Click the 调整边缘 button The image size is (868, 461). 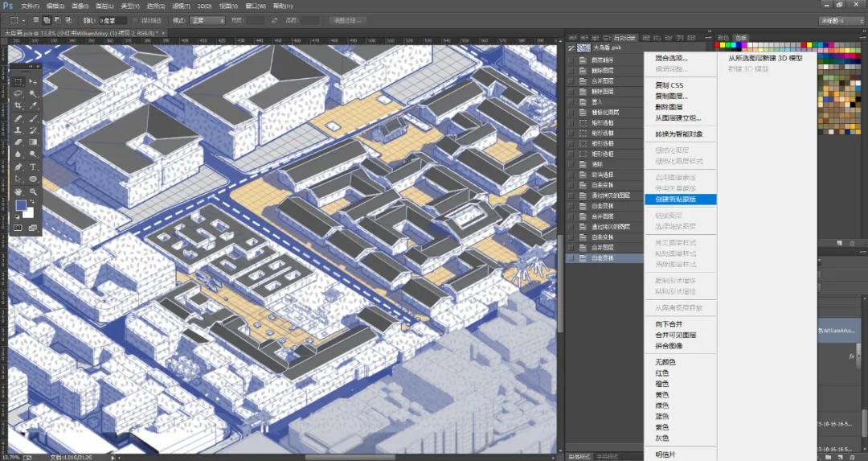coord(348,20)
